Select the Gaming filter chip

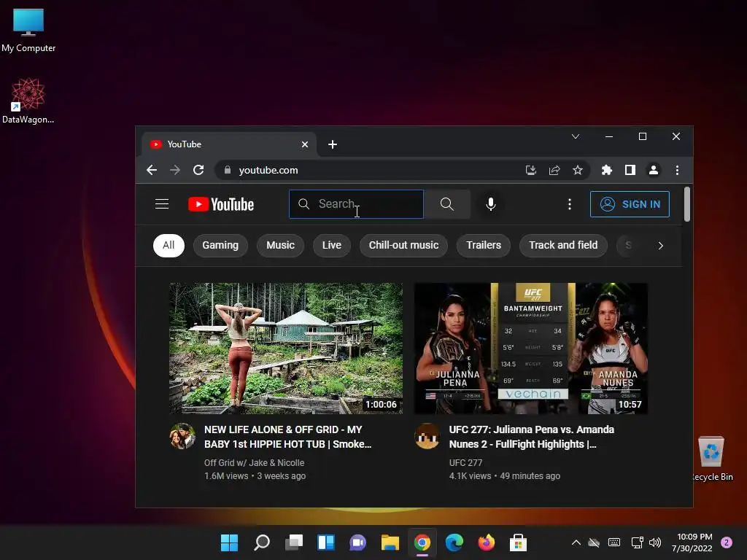[x=220, y=245]
